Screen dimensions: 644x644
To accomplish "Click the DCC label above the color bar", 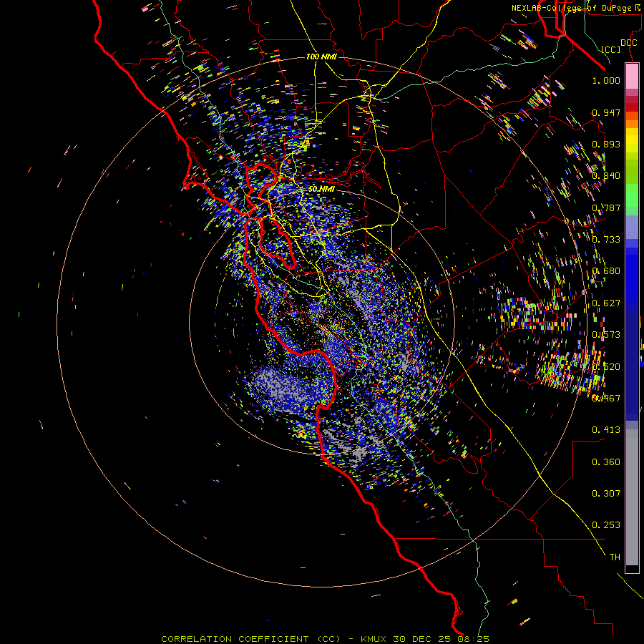I will click(x=628, y=43).
